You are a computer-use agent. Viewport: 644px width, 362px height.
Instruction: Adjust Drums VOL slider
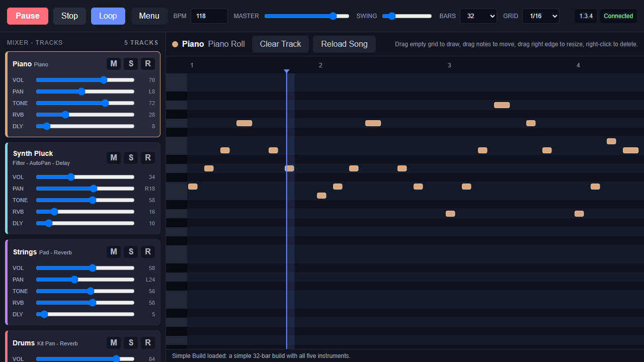pyautogui.click(x=85, y=359)
